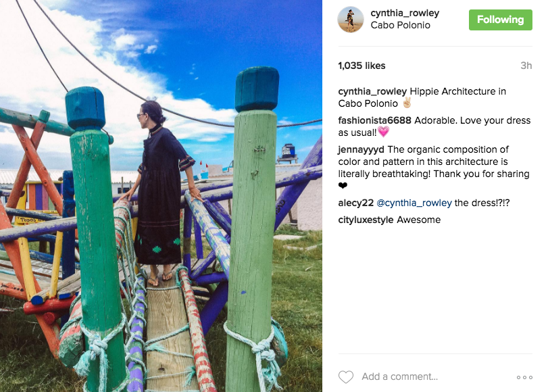Open cityluxestyle's profile
This screenshot has height=392, width=548.
coord(366,220)
